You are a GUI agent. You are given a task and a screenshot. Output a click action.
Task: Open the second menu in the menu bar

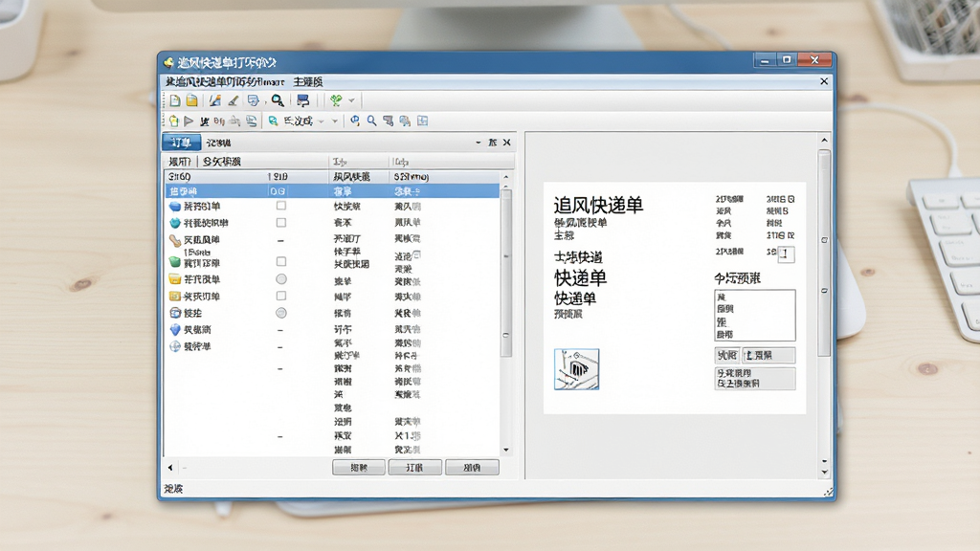308,82
